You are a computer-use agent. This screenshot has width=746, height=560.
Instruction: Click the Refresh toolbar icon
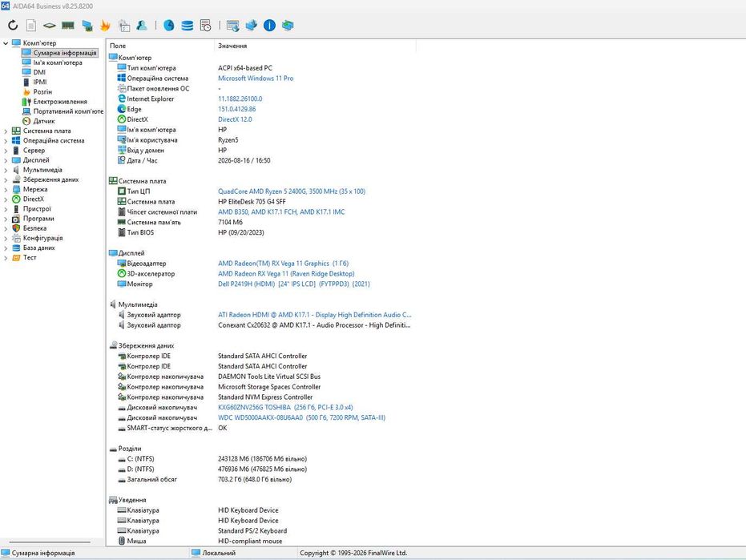tap(13, 25)
